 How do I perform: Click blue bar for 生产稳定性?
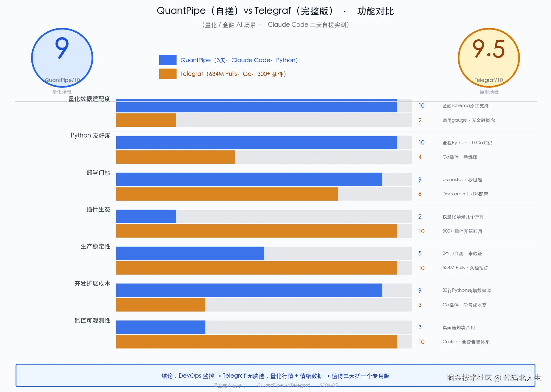[190, 253]
